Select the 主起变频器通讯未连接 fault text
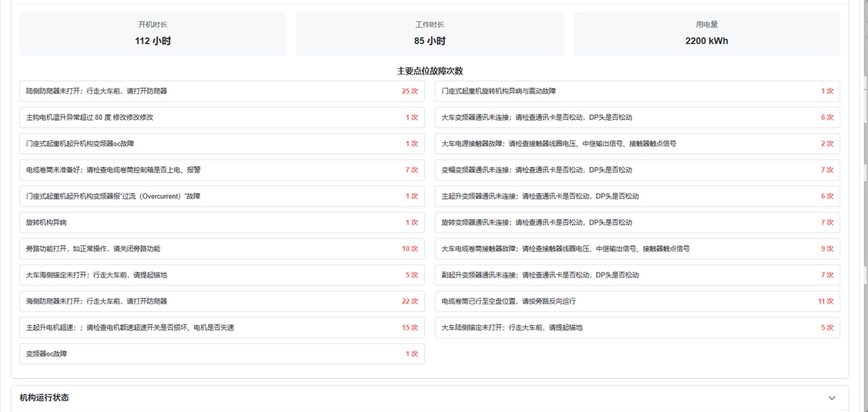The height and width of the screenshot is (412, 868). (540, 197)
